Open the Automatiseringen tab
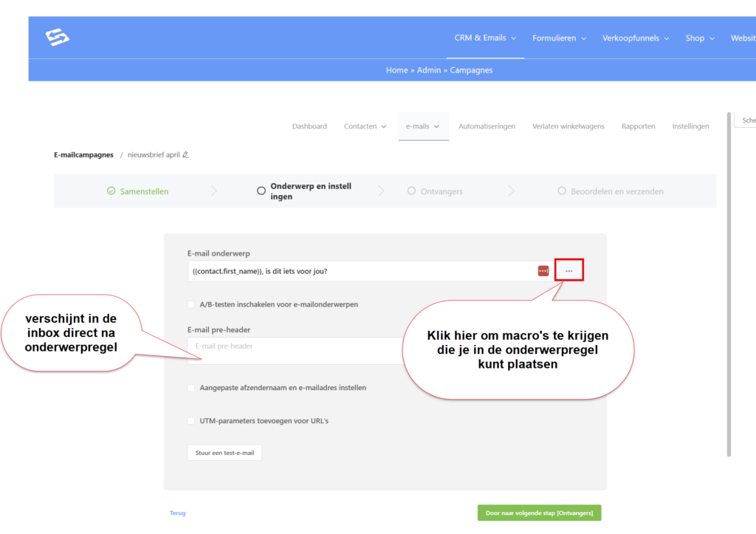Image resolution: width=756 pixels, height=534 pixels. click(487, 126)
